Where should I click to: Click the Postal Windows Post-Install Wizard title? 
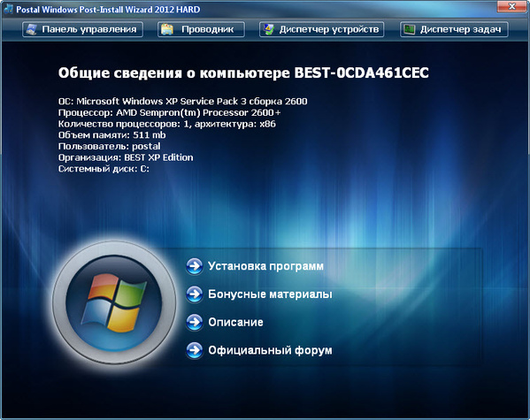[x=108, y=10]
